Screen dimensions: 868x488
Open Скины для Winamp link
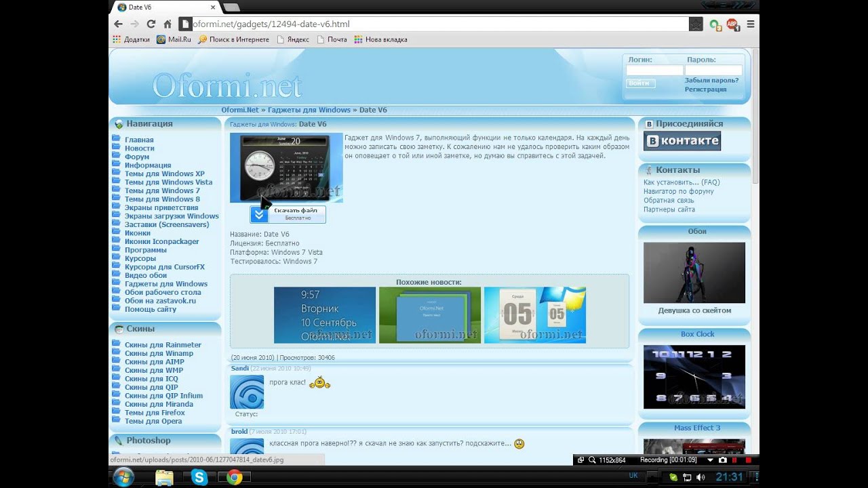coord(159,353)
